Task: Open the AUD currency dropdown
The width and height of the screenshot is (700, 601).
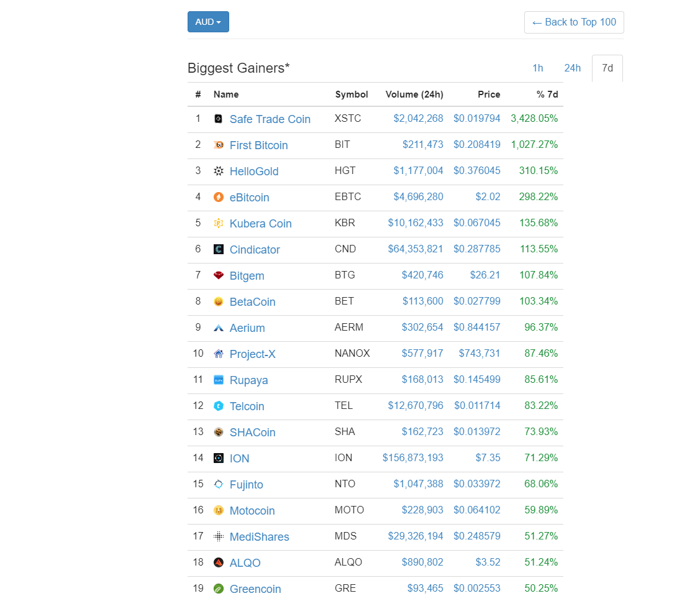Action: pyautogui.click(x=208, y=22)
